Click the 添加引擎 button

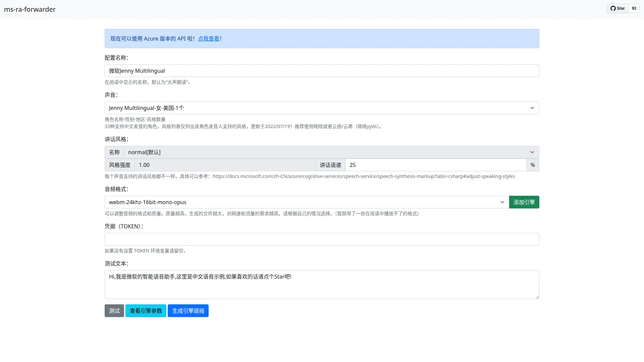click(x=524, y=202)
